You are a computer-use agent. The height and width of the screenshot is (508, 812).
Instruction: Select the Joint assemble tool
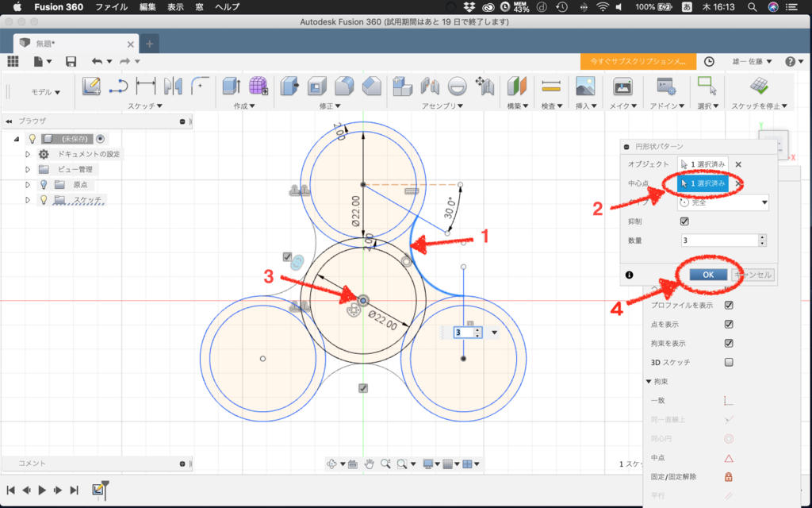tap(430, 86)
